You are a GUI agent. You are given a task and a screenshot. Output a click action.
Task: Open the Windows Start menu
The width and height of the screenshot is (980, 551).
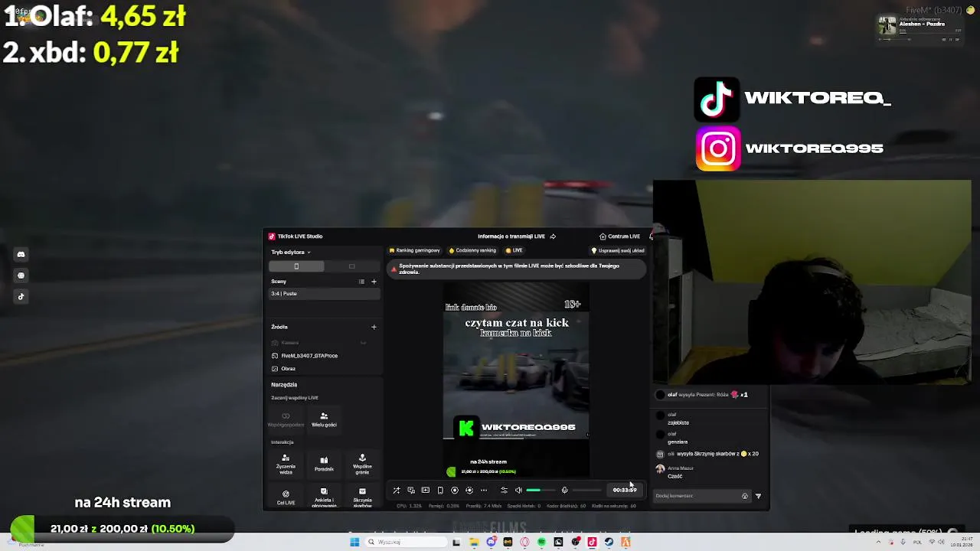point(354,542)
